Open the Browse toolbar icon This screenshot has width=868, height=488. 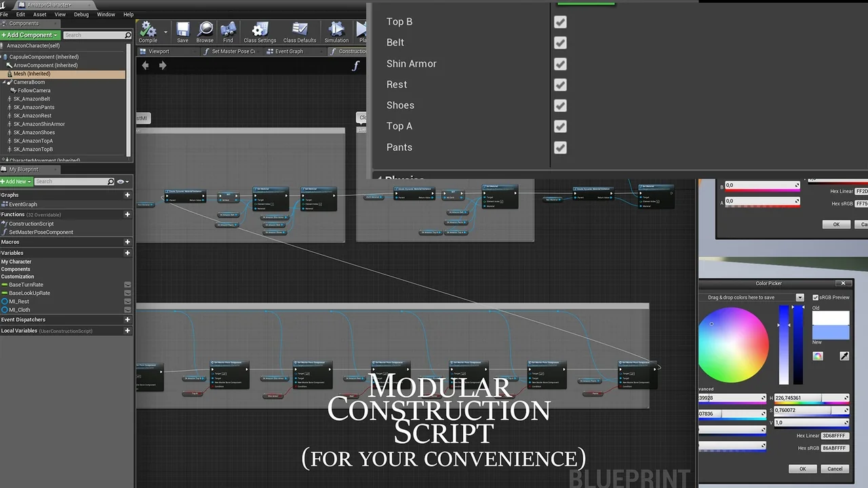tap(205, 31)
